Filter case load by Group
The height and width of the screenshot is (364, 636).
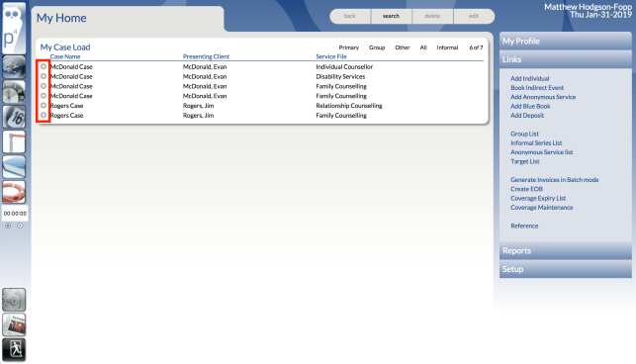click(x=377, y=47)
